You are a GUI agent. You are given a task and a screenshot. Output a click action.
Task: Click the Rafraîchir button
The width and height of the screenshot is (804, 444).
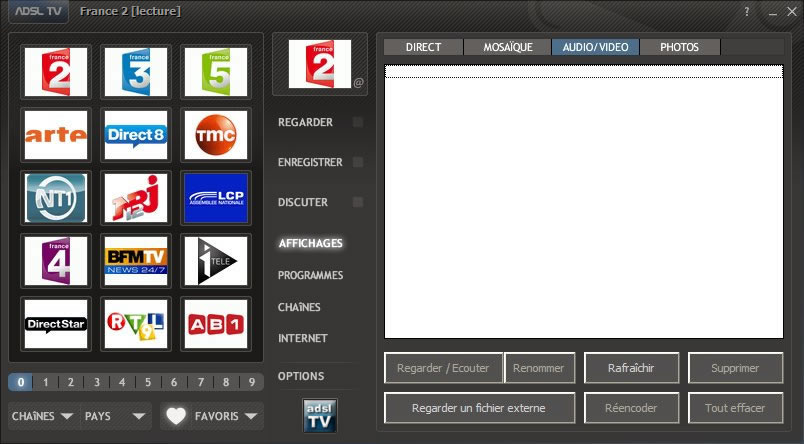631,368
